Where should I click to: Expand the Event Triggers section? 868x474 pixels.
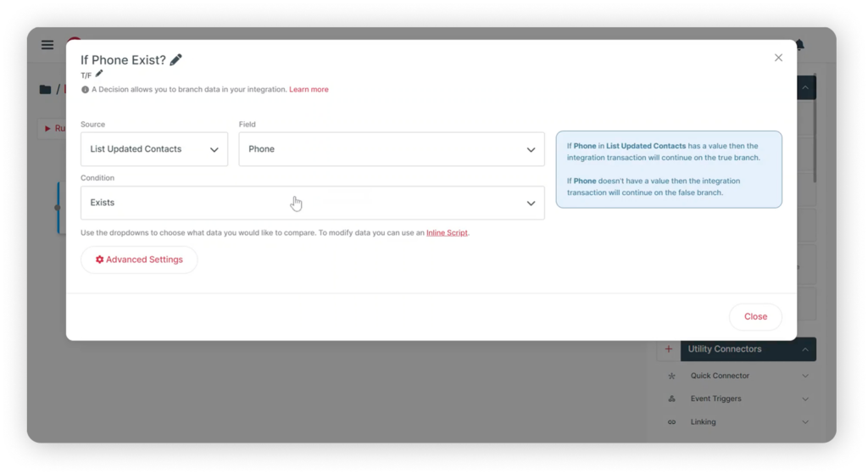[x=805, y=399]
